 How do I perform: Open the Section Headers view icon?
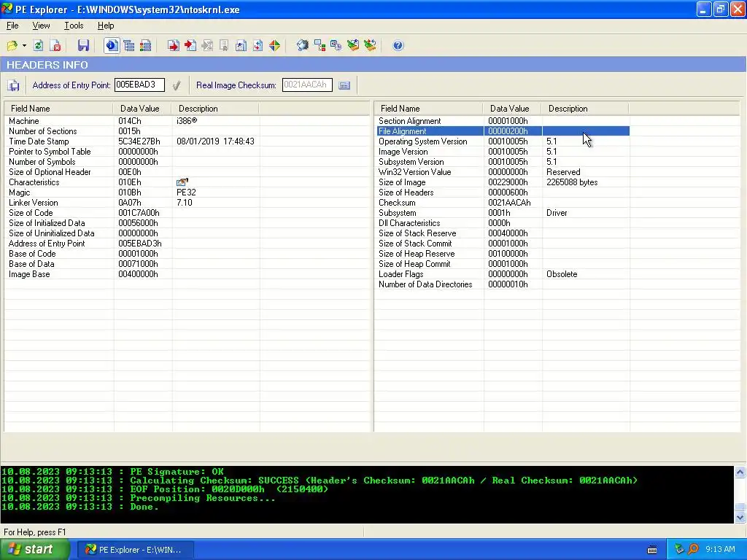pos(145,46)
